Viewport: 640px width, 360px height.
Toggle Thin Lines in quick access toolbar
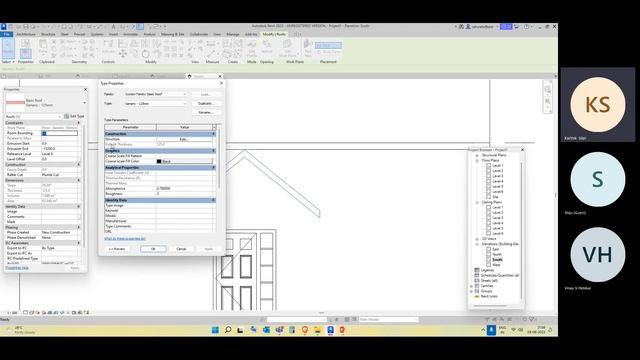point(140,27)
